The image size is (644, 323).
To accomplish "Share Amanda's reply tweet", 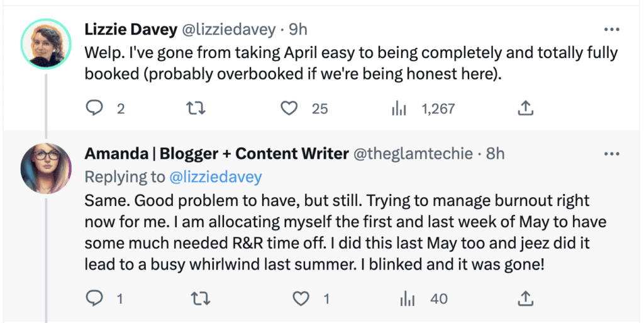I will point(525,298).
